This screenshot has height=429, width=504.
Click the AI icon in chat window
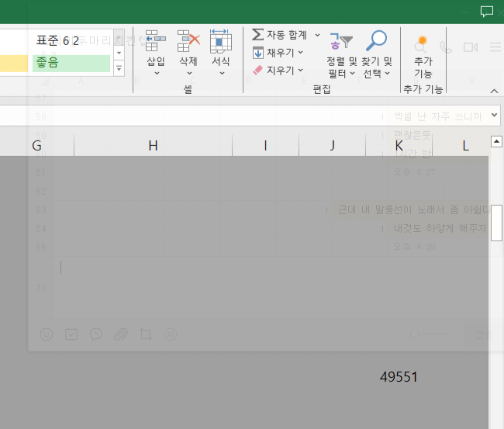tap(171, 335)
